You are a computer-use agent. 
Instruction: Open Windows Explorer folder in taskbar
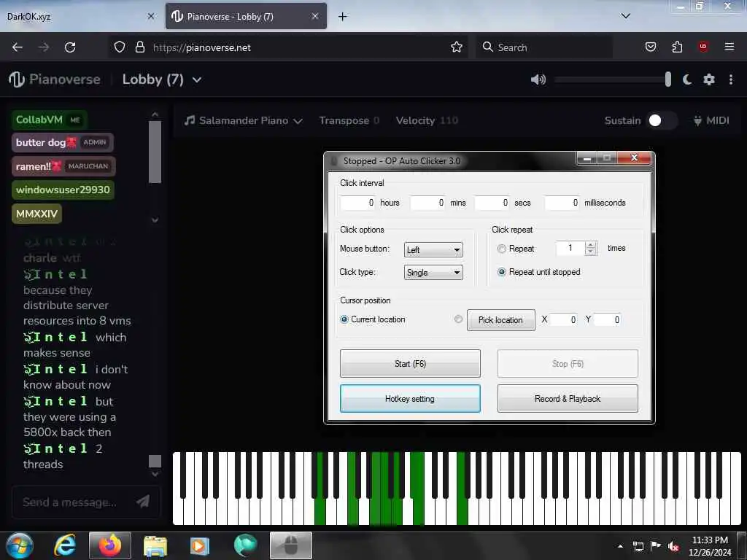pyautogui.click(x=155, y=546)
